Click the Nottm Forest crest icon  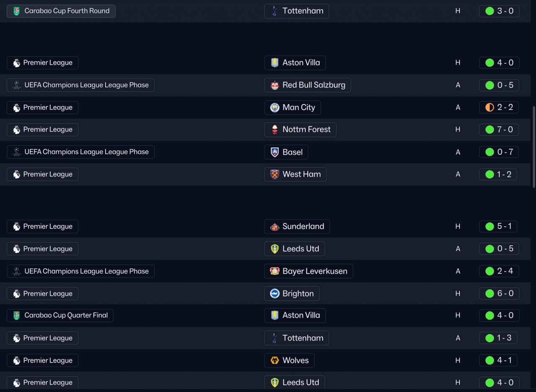point(275,130)
